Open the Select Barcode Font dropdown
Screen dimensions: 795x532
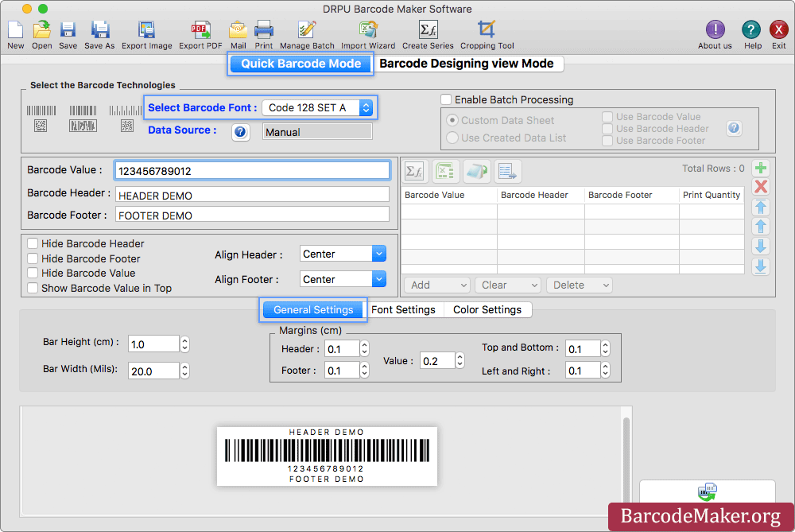tap(317, 107)
